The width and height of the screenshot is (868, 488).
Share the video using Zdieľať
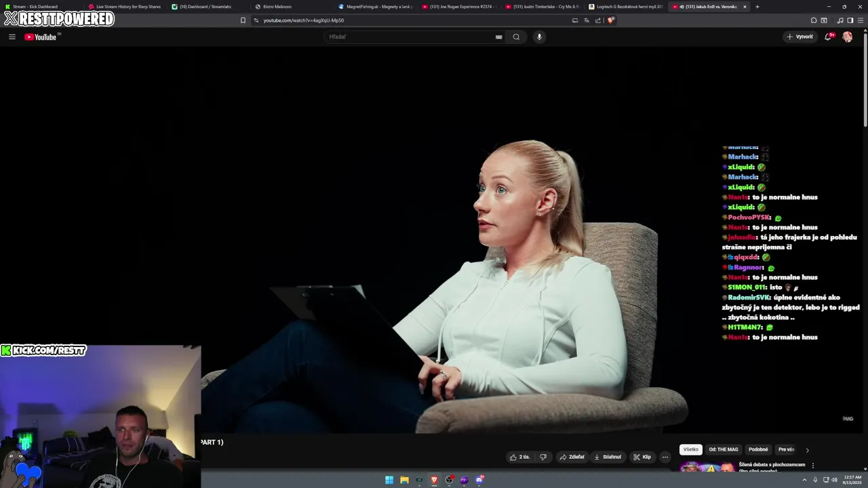572,457
